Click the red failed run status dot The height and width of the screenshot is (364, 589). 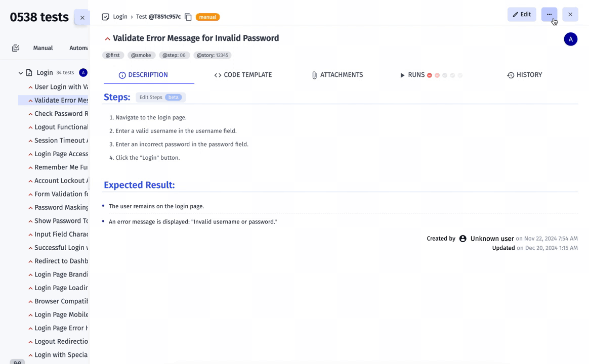pyautogui.click(x=430, y=75)
